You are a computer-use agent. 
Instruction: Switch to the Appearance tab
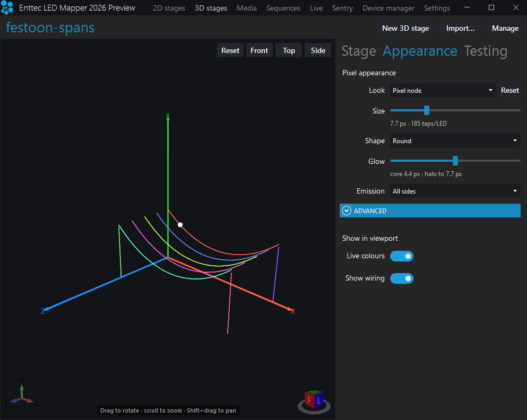click(x=420, y=51)
